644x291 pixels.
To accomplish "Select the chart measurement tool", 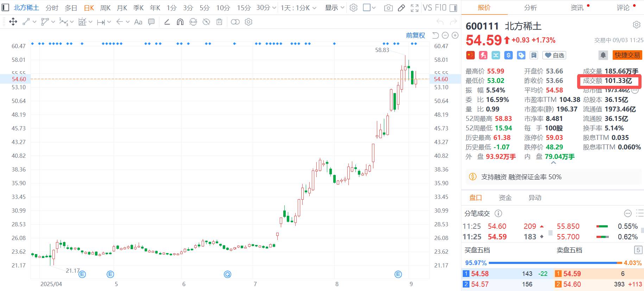I will click(x=82, y=22).
